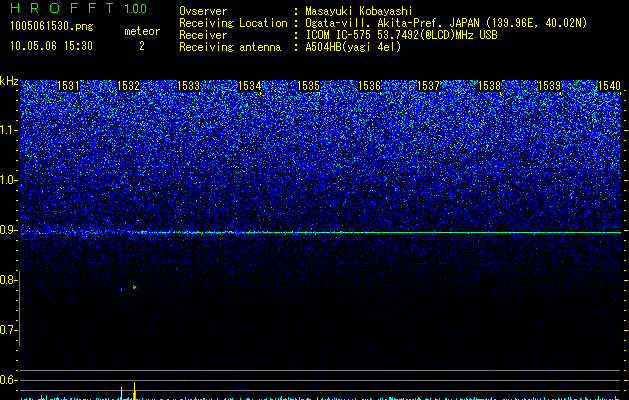Click the 1537 time marker
This screenshot has width=629, height=400.
428,86
